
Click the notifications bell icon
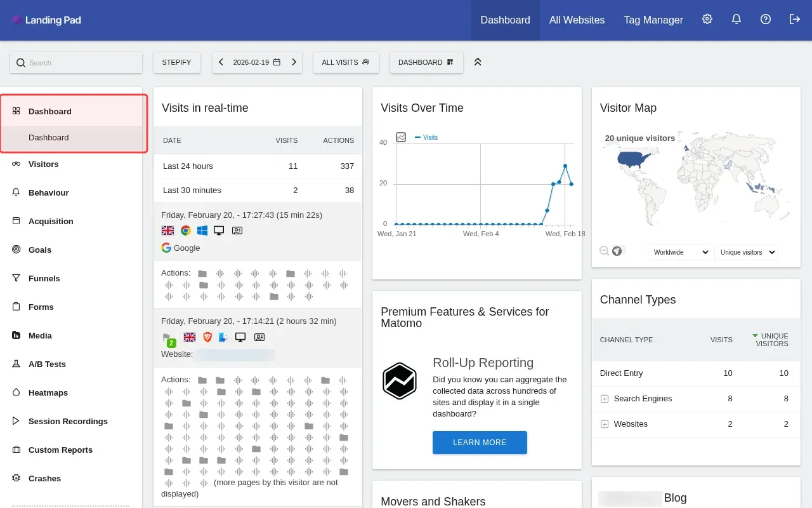(737, 20)
